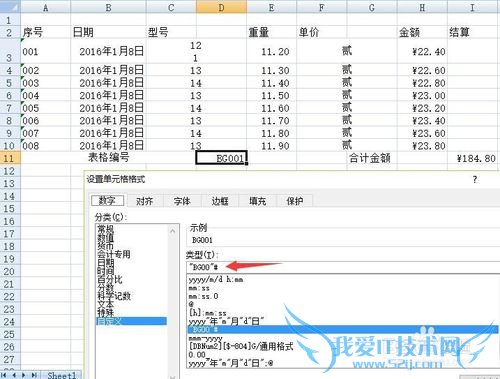The height and width of the screenshot is (379, 500).
Task: Select column H header
Action: tap(422, 7)
